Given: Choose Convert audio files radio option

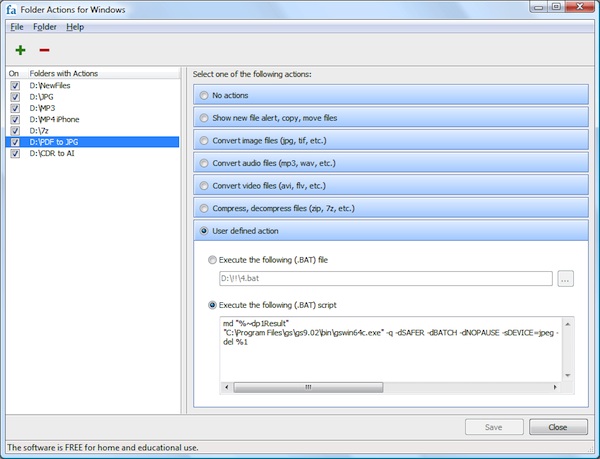Looking at the screenshot, I should click(x=204, y=163).
